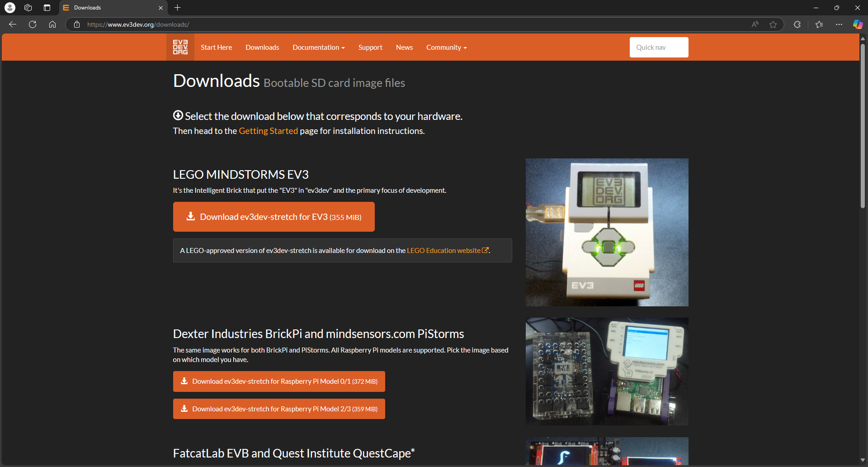The image size is (868, 467).
Task: Focus the Quick nav search field
Action: (x=659, y=48)
